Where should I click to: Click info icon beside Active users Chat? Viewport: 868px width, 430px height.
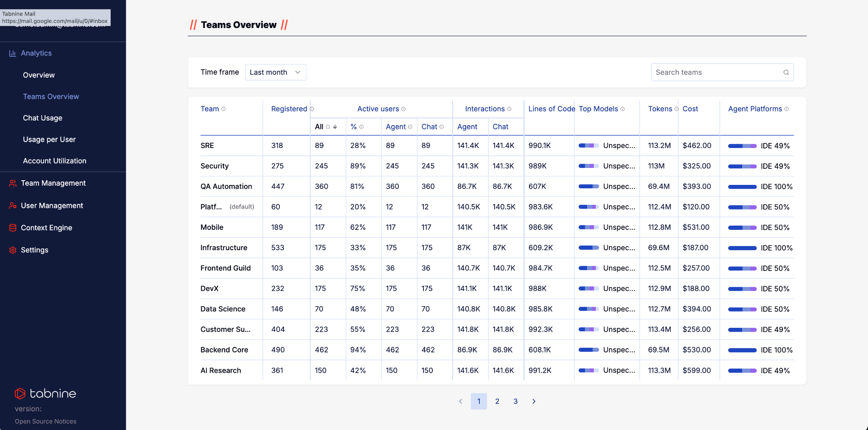[x=442, y=127]
